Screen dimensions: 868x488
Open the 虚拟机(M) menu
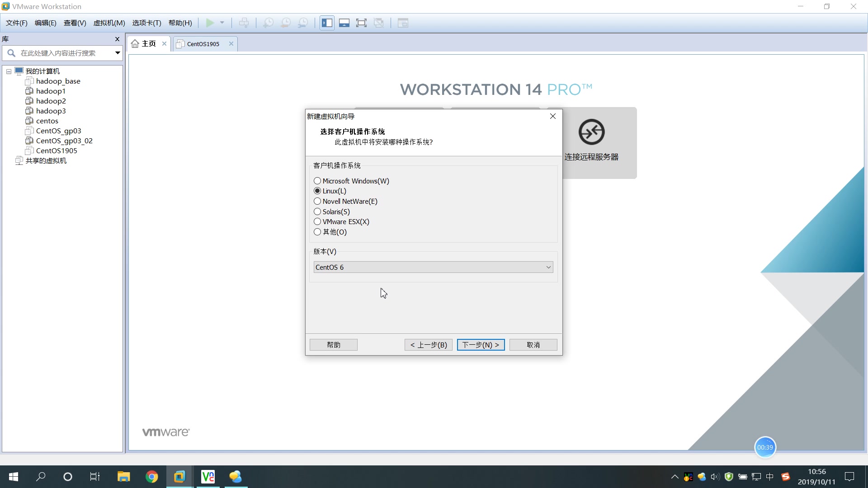pyautogui.click(x=109, y=23)
